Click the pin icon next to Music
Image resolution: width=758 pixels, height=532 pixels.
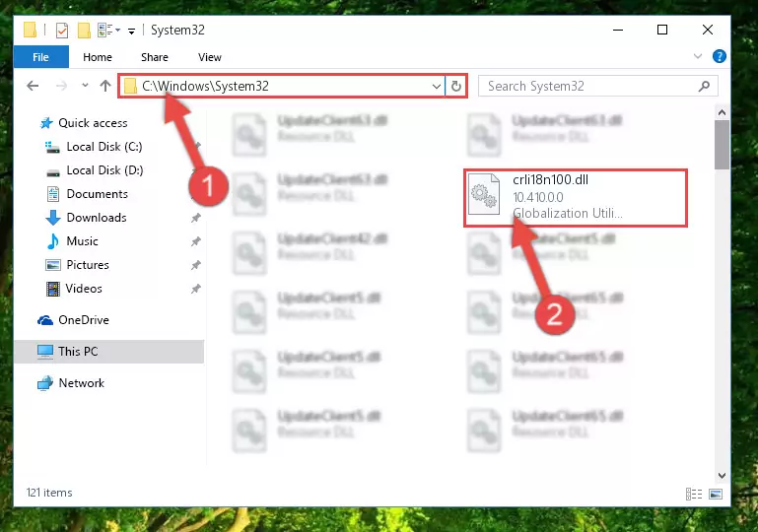tap(196, 241)
